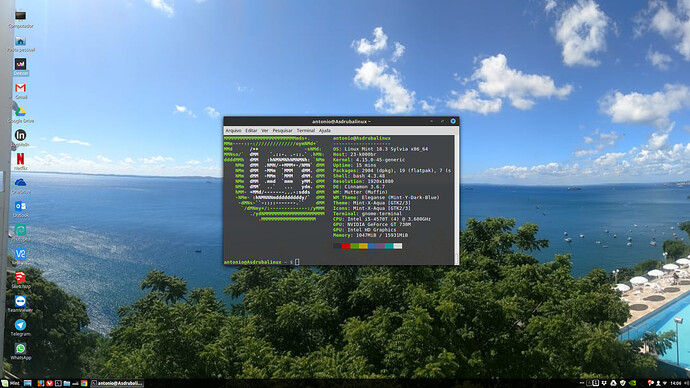Screen dimensions: 690x388
Task: Open the TeamViewer desktop icon
Action: [x=20, y=304]
